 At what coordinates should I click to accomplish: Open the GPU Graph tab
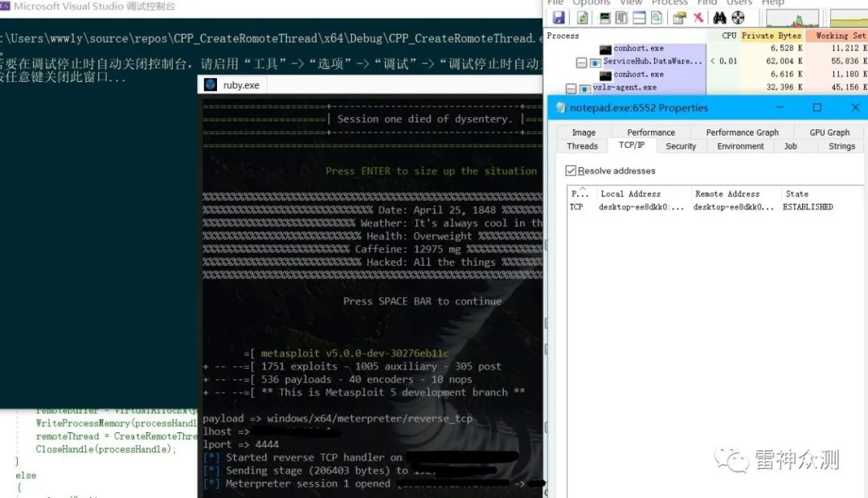(829, 133)
